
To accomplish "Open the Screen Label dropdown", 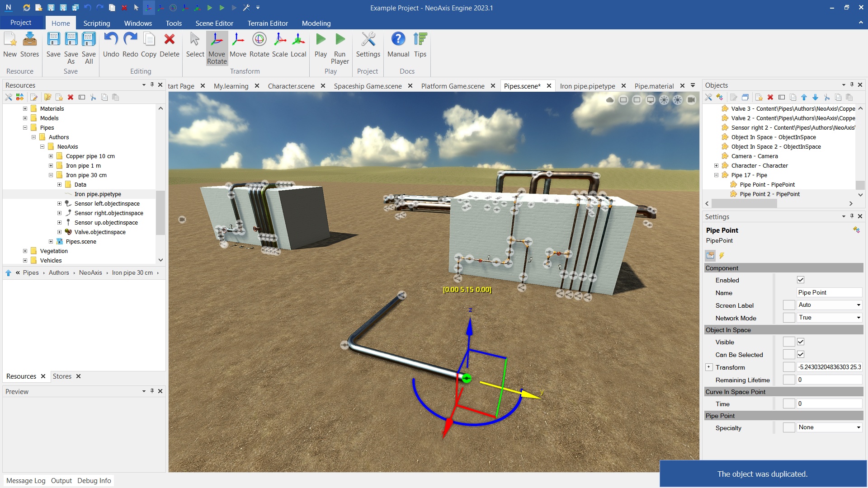I will pyautogui.click(x=858, y=305).
